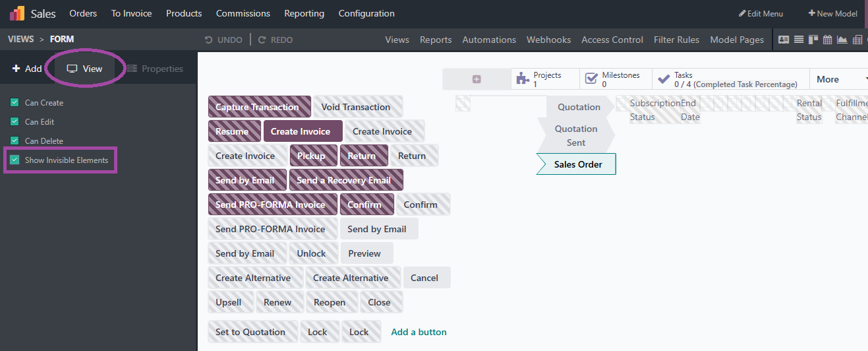Click the Undo arrow icon
This screenshot has width=868, height=351.
point(209,40)
